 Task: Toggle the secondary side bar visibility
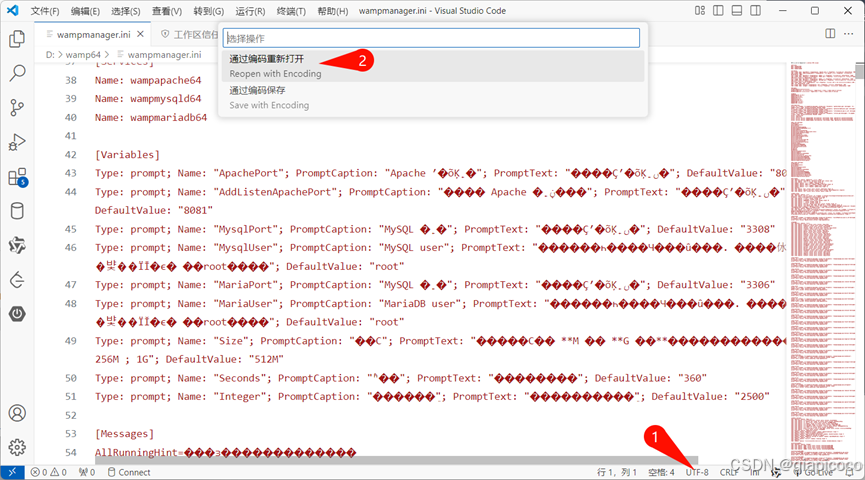click(755, 10)
